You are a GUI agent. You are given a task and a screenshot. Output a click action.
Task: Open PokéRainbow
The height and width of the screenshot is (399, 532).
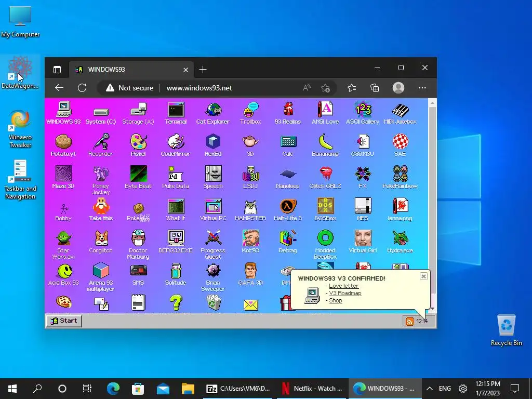click(x=400, y=178)
